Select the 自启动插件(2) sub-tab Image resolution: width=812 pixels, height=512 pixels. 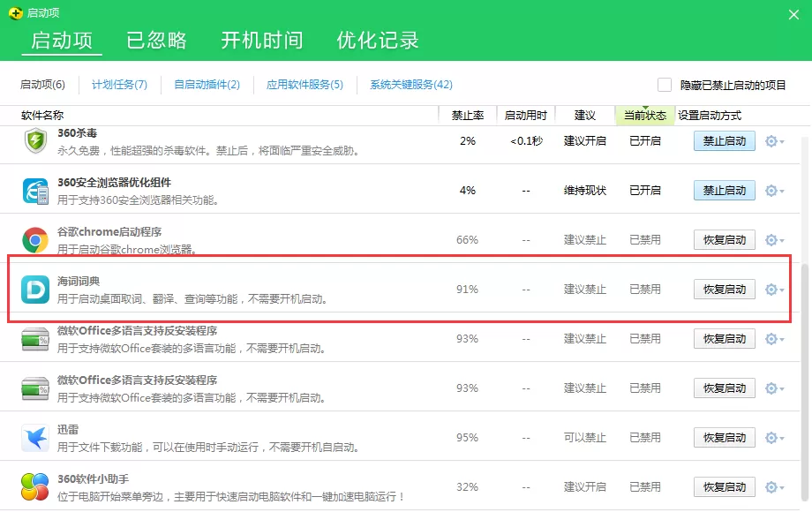coord(207,85)
